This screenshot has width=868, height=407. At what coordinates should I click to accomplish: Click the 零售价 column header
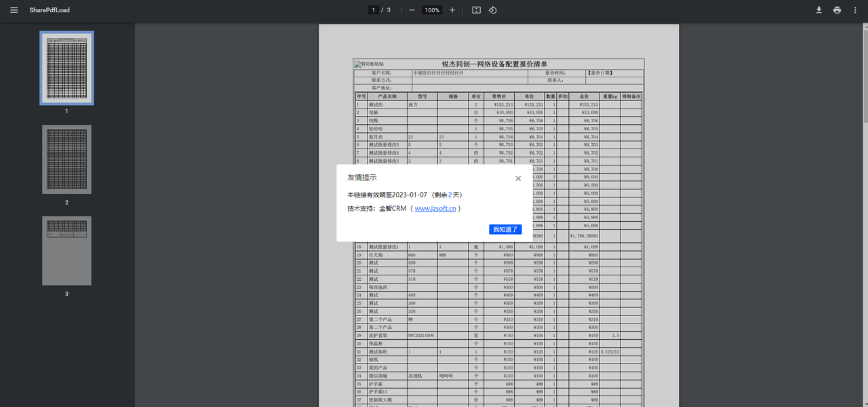pyautogui.click(x=498, y=96)
